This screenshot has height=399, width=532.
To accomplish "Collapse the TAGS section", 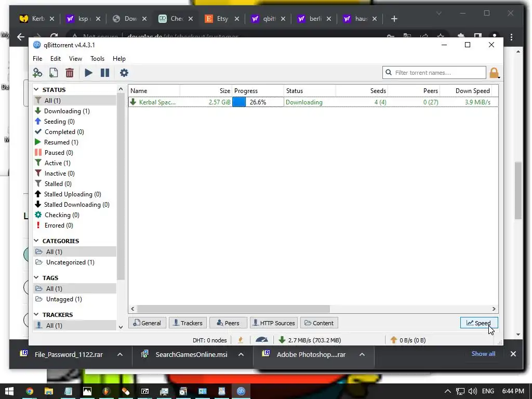I will 36,277.
